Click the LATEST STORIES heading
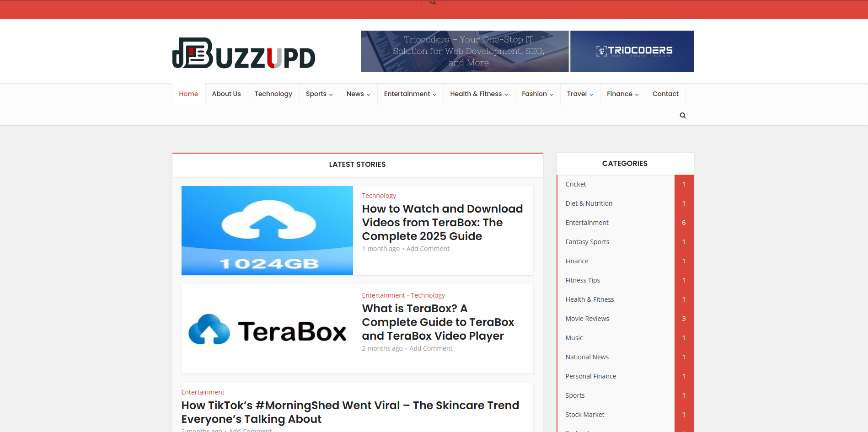Viewport: 868px width, 432px height. pos(357,165)
